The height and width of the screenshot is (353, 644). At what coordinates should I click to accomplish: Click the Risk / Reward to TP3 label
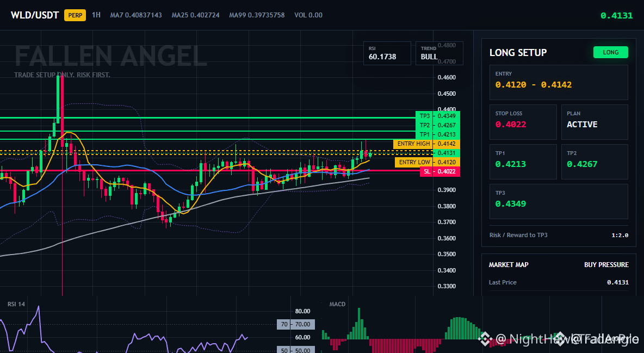(518, 235)
